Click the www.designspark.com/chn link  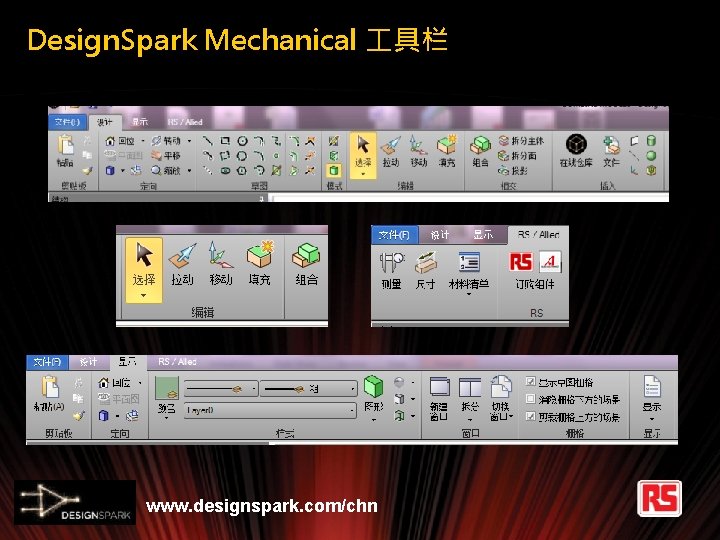point(262,506)
